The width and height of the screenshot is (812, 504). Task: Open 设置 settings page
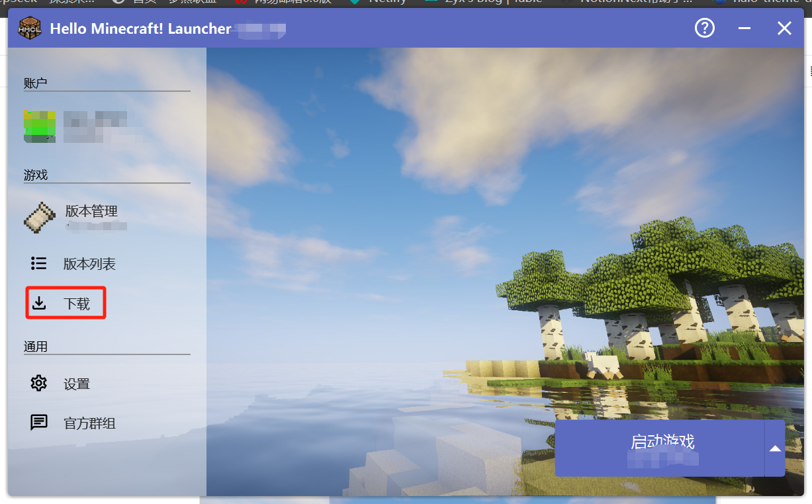coord(107,384)
